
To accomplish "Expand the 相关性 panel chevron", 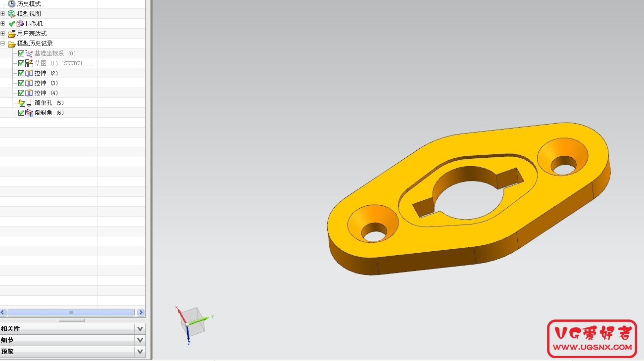I will click(x=140, y=329).
